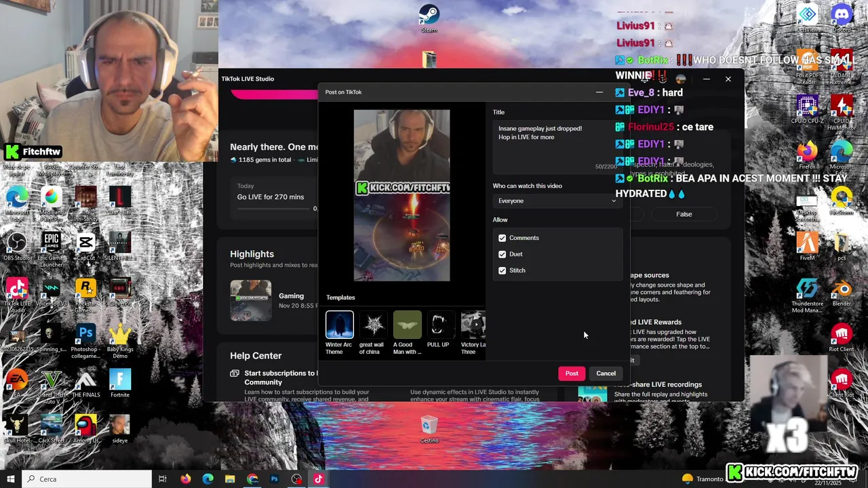
Task: Enable the Comments checkbox
Action: click(x=502, y=238)
